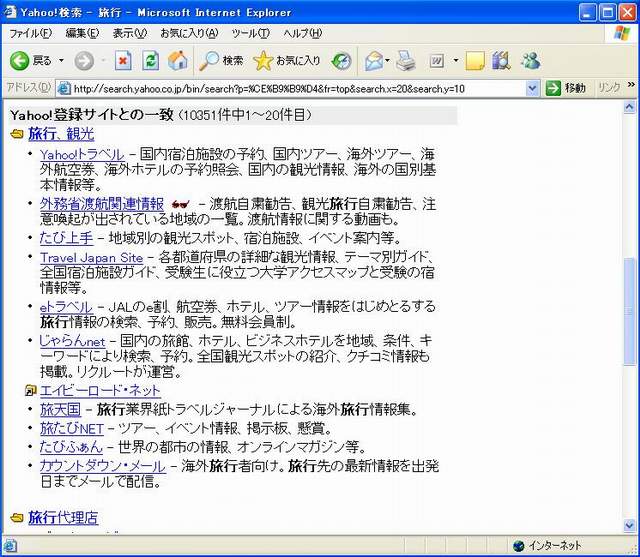Open the 旅行、観光 category link
This screenshot has width=640, height=557.
click(61, 134)
